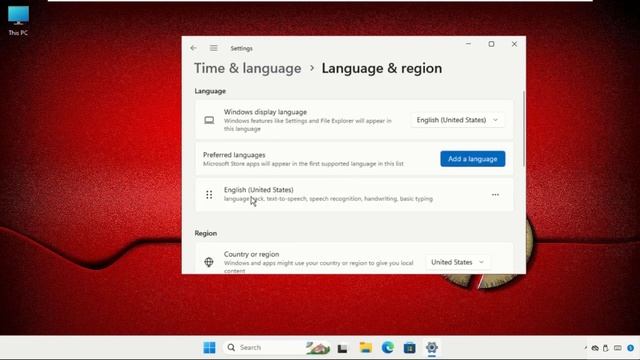
Task: Click the Preferred languages label
Action: point(234,155)
